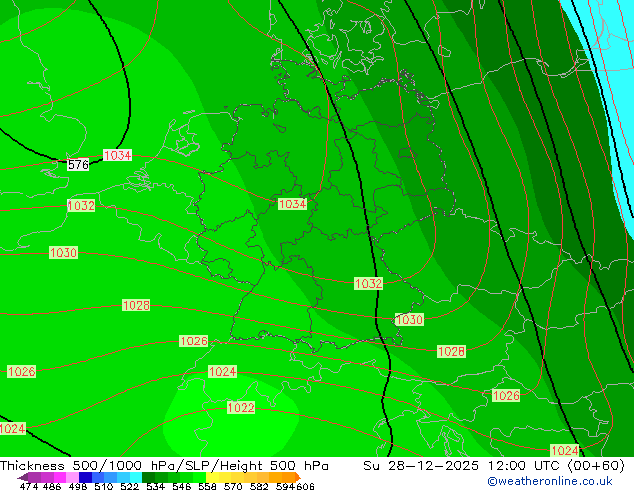Pick the light pink legend swatch before 498
634x490 pixels.
click(x=72, y=477)
